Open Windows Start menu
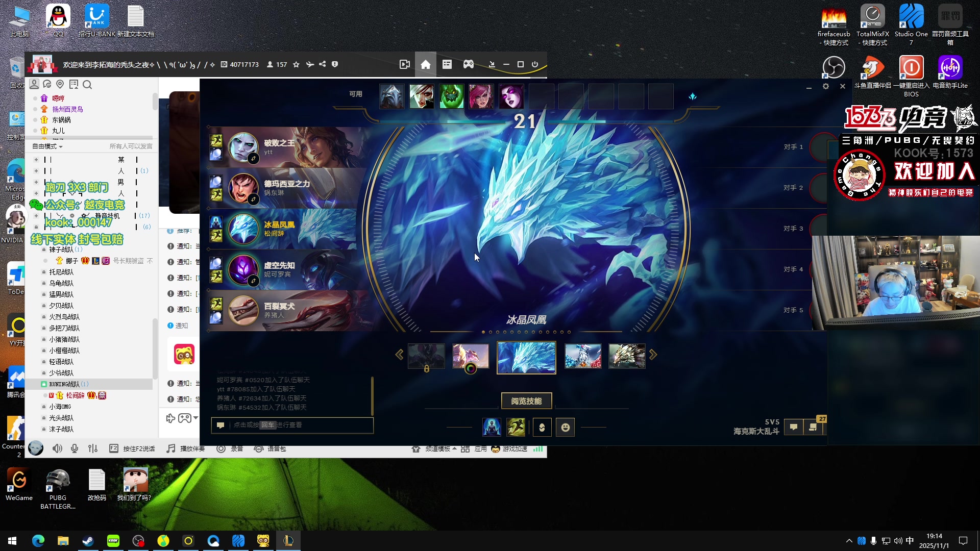The image size is (980, 551). [x=12, y=541]
